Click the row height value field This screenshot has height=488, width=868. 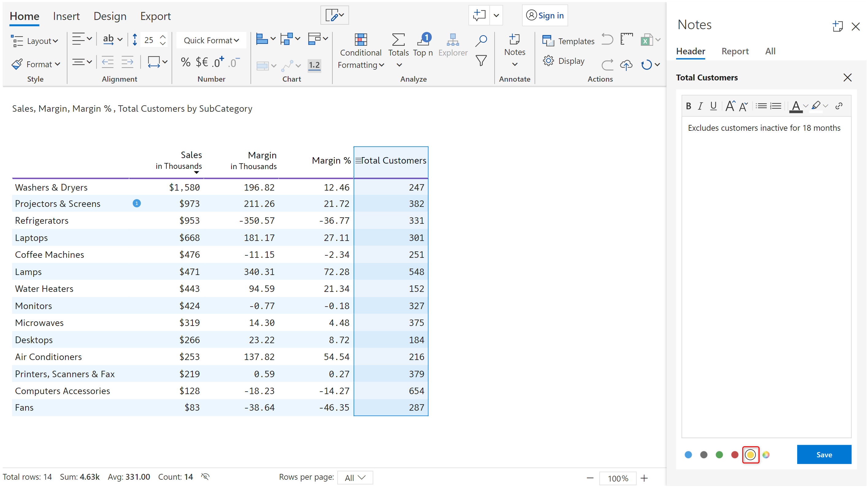click(149, 40)
